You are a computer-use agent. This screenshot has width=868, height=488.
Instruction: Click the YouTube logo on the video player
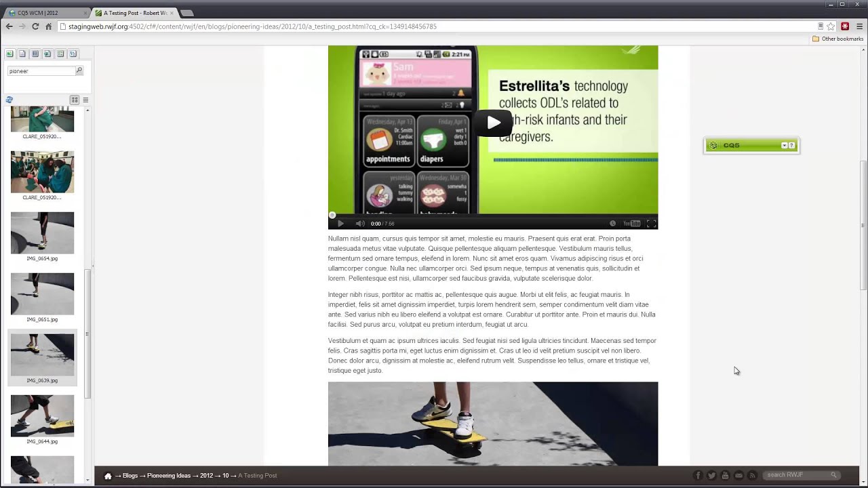click(632, 224)
